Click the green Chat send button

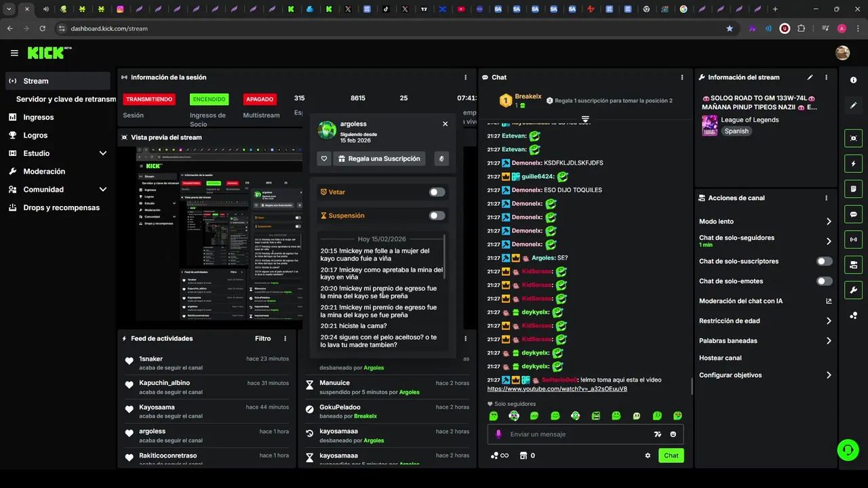671,455
